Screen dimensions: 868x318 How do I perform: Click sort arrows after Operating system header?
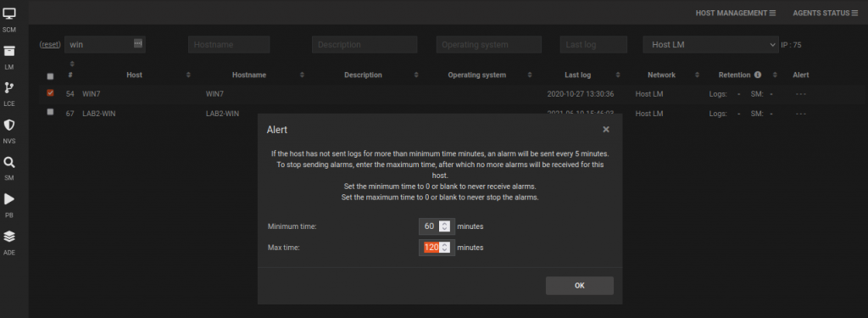click(x=530, y=75)
